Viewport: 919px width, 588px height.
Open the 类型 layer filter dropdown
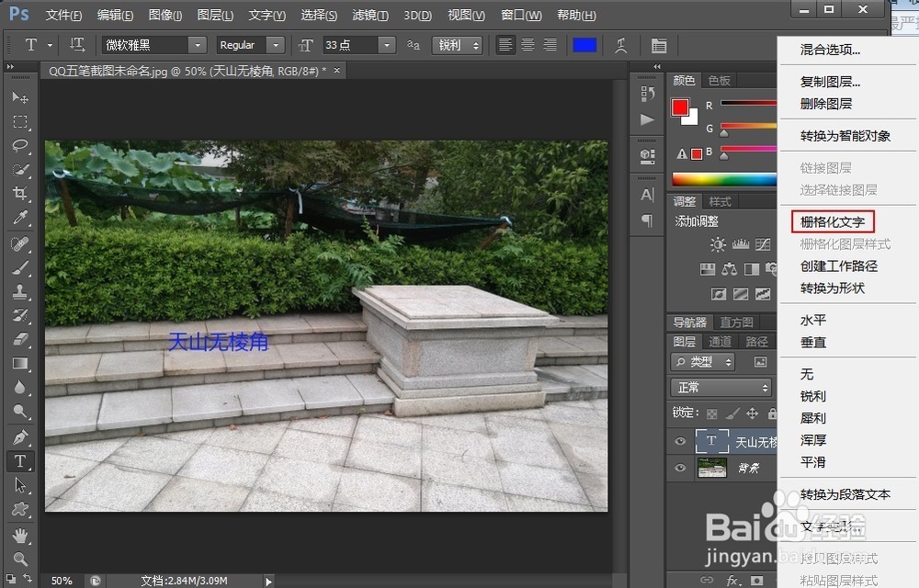point(703,362)
